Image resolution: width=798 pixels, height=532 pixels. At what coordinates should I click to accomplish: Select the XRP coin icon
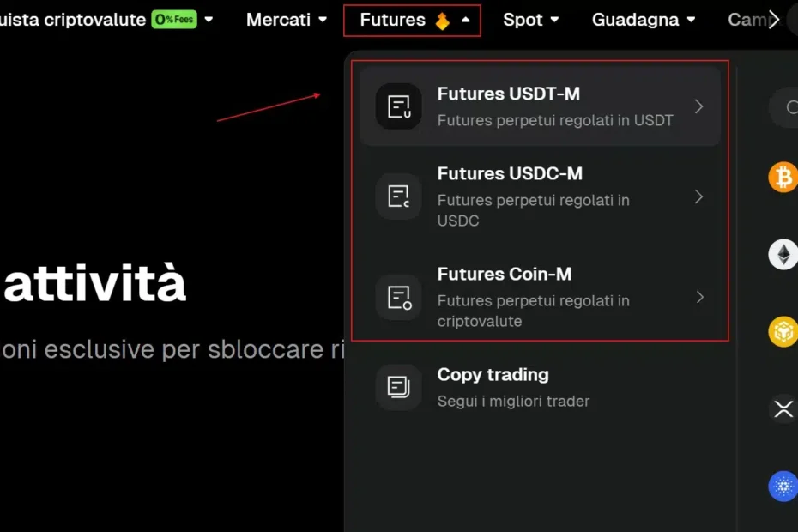(x=783, y=409)
